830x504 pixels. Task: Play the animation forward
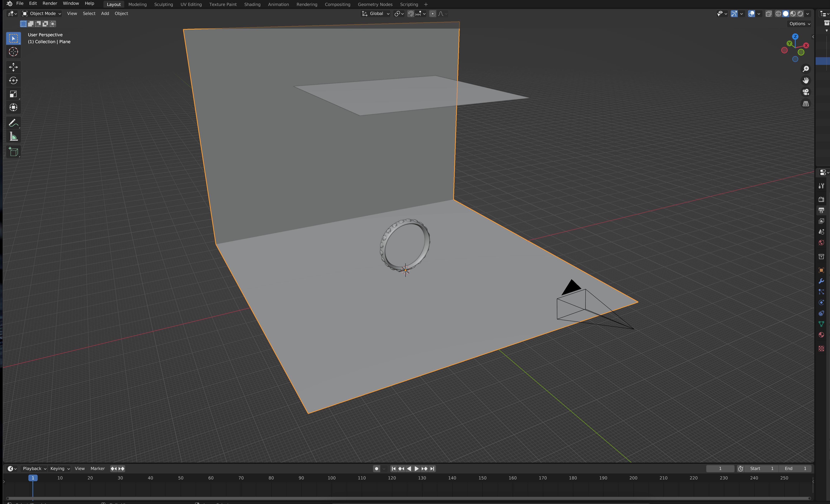tap(417, 469)
